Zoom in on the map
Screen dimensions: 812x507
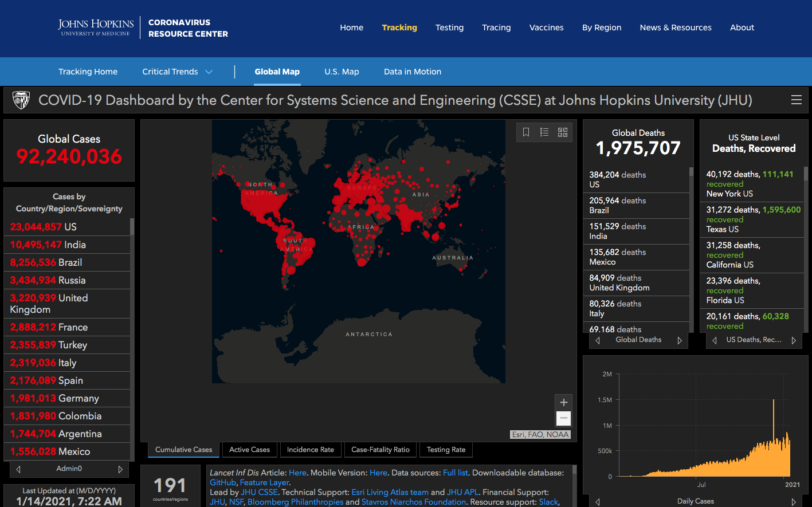point(563,403)
